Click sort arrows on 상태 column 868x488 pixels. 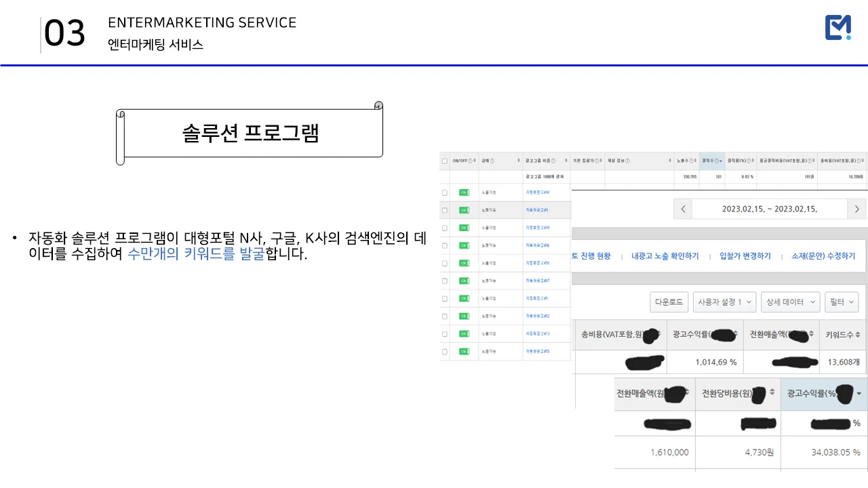pos(519,161)
